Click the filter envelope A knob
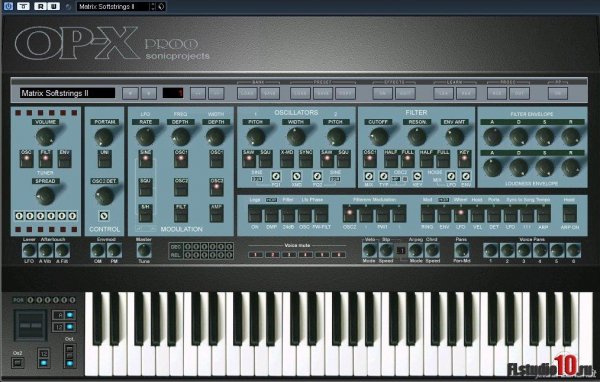This screenshot has width=600, height=382. point(492,137)
